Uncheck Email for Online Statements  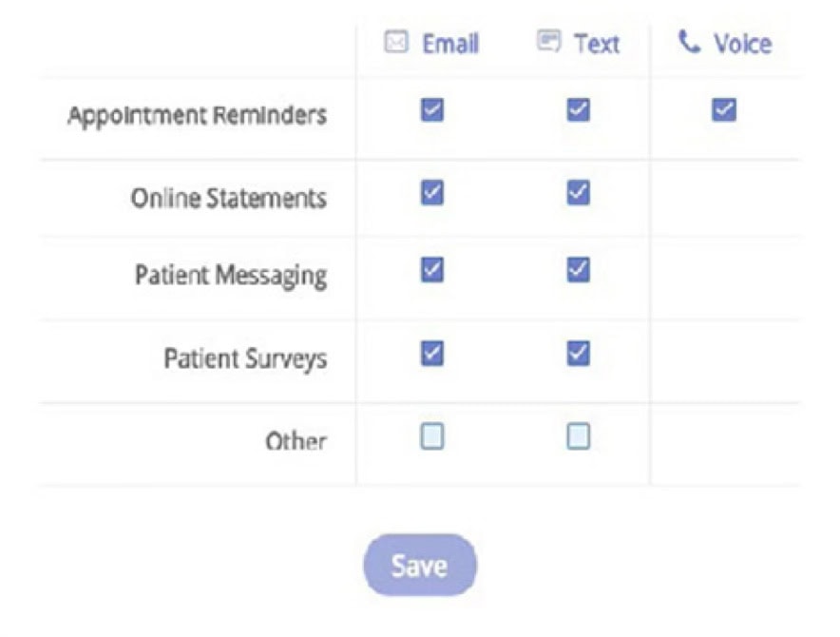point(432,193)
